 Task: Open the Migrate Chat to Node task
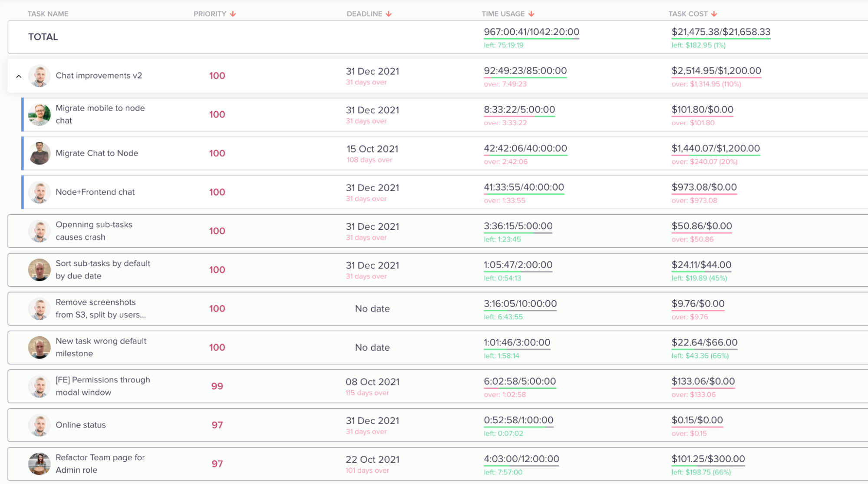[97, 153]
